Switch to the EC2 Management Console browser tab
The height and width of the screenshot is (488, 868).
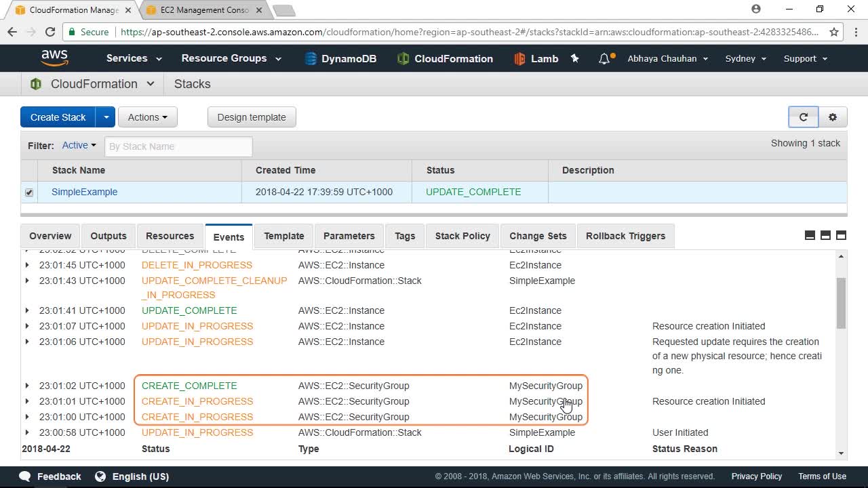point(204,10)
